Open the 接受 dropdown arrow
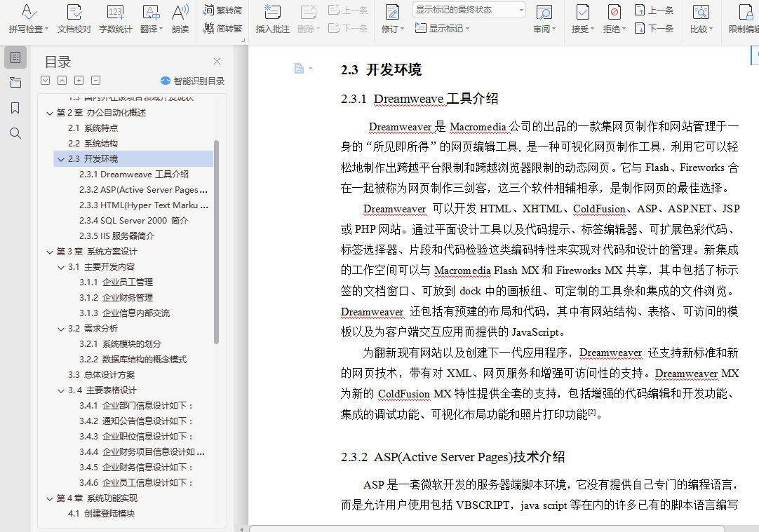 tap(592, 29)
